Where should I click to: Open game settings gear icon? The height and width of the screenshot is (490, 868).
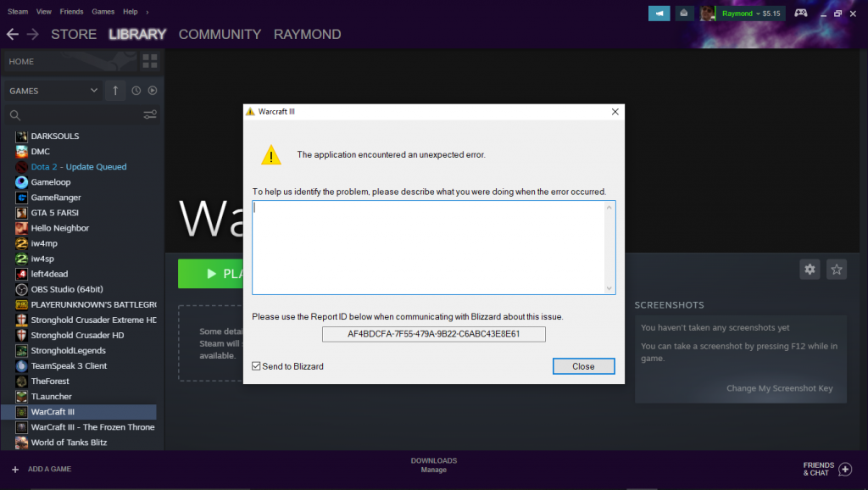[x=810, y=269]
